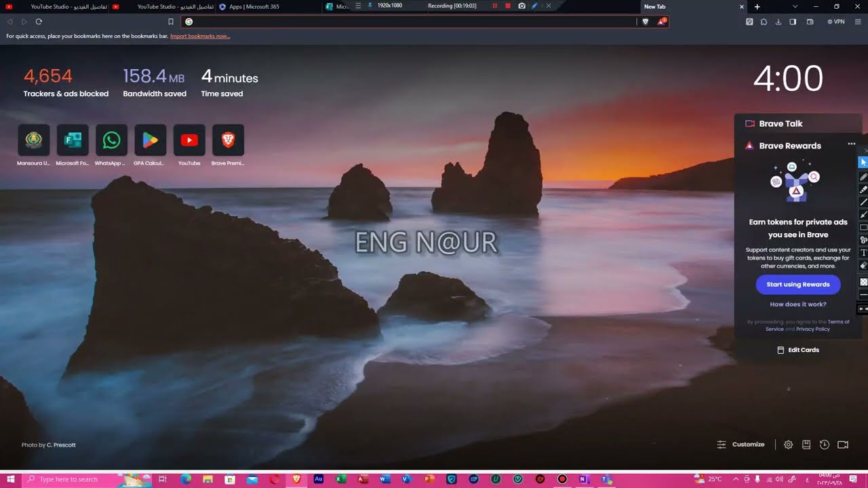This screenshot has width=868, height=488.
Task: Open the GPA Calculator shortcut tile
Action: coord(150,140)
